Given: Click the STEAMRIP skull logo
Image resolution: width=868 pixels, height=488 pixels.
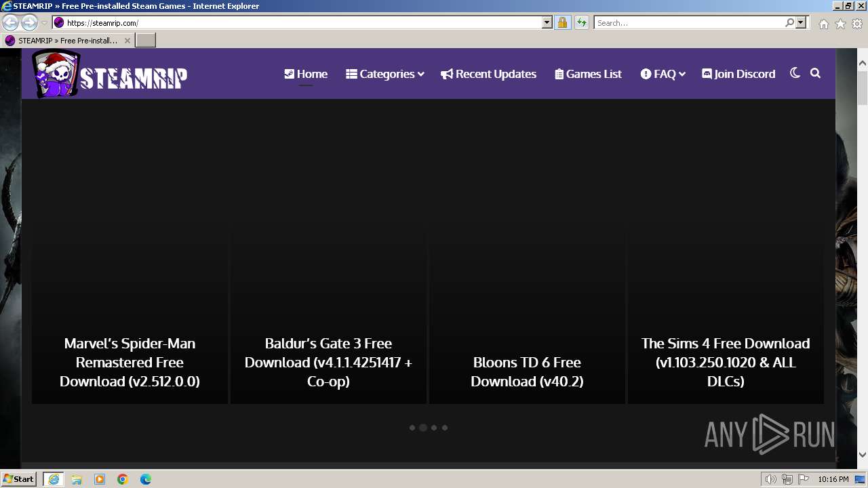Looking at the screenshot, I should pyautogui.click(x=109, y=74).
